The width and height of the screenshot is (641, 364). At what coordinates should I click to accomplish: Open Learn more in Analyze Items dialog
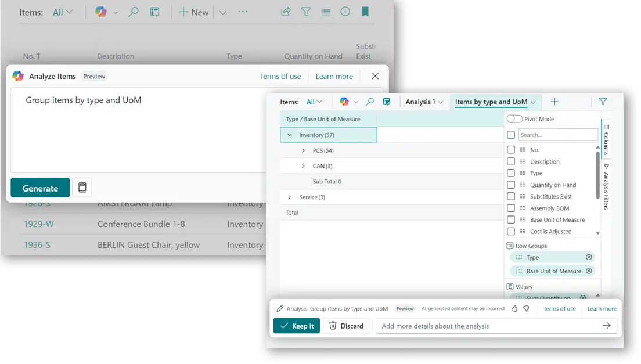334,77
